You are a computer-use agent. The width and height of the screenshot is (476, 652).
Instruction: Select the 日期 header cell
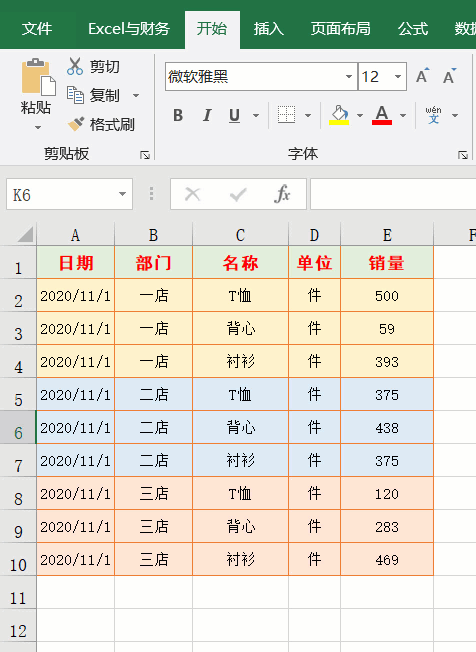[x=76, y=262]
